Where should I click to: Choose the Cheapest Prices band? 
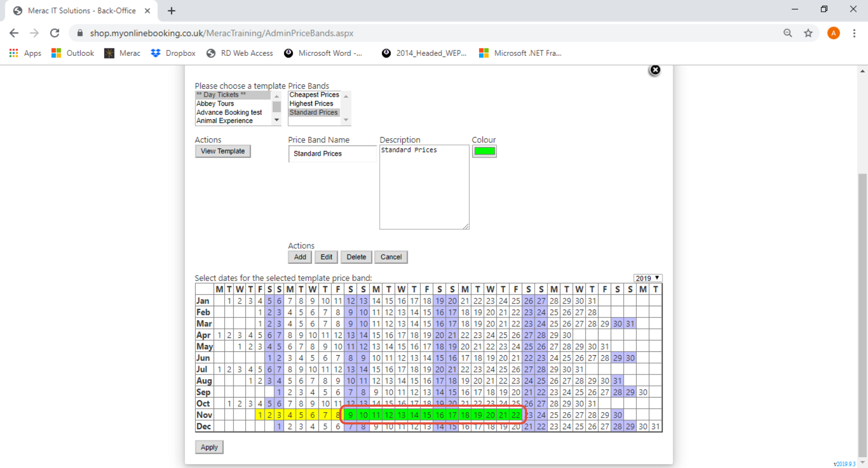(x=315, y=95)
